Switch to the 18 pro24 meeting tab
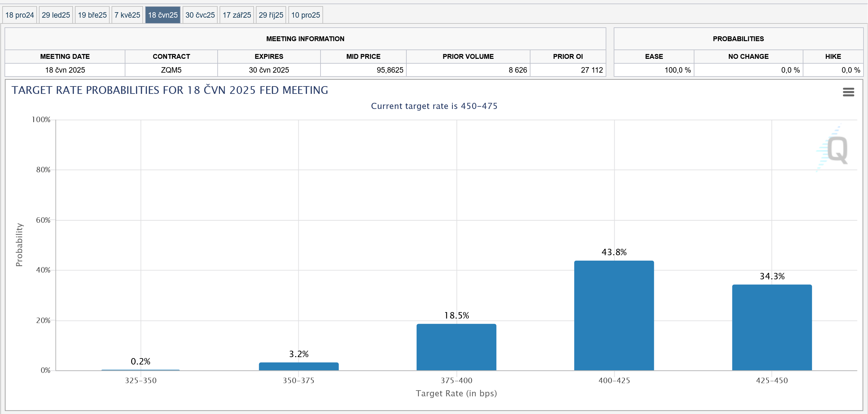 20,15
